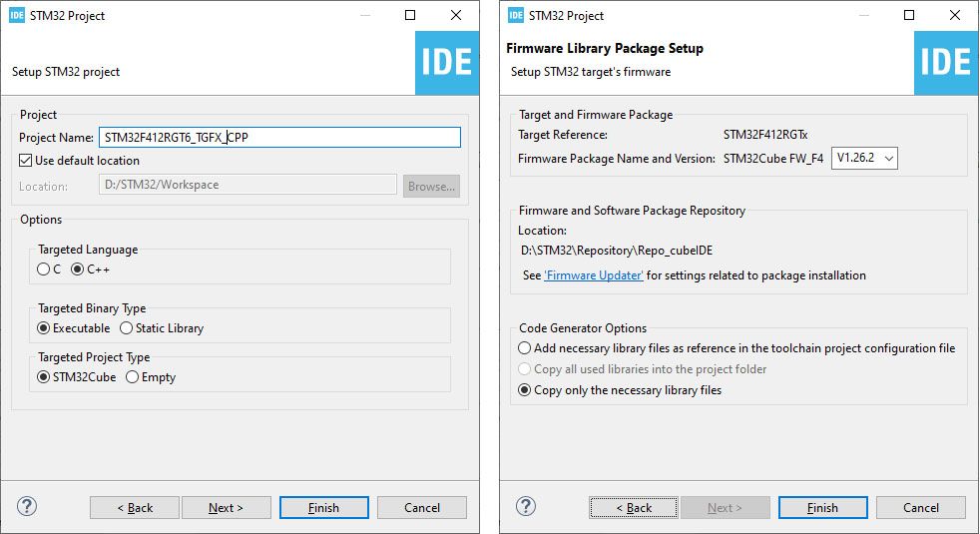Screen dimensions: 980x534
Task: Select Copy only the necessary library files
Action: coord(525,390)
